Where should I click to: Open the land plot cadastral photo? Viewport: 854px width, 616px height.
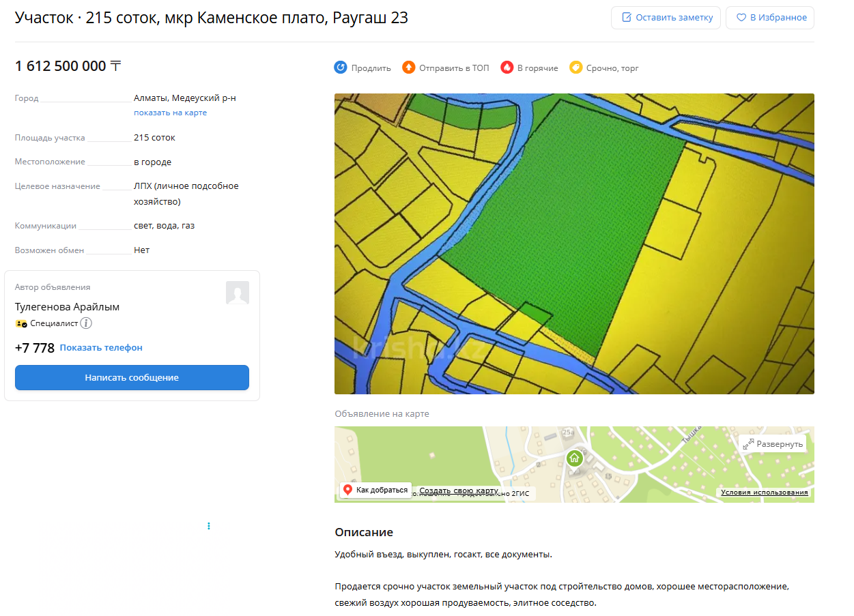click(574, 244)
